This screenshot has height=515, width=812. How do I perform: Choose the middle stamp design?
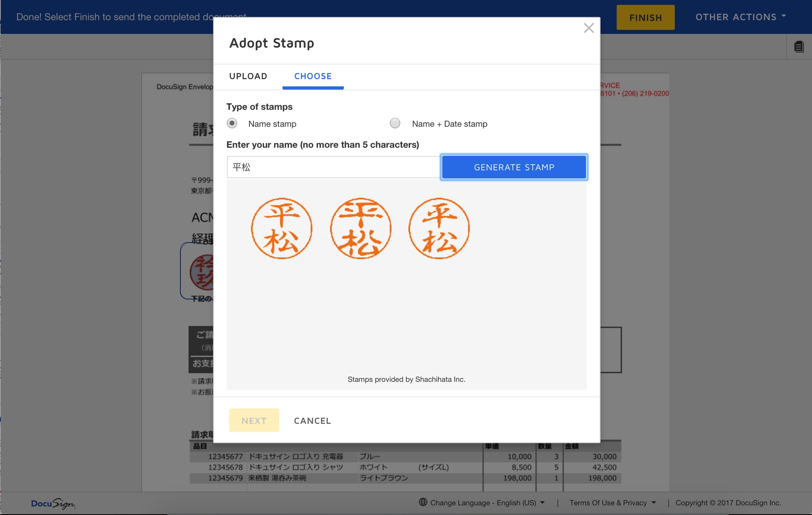[x=361, y=228]
